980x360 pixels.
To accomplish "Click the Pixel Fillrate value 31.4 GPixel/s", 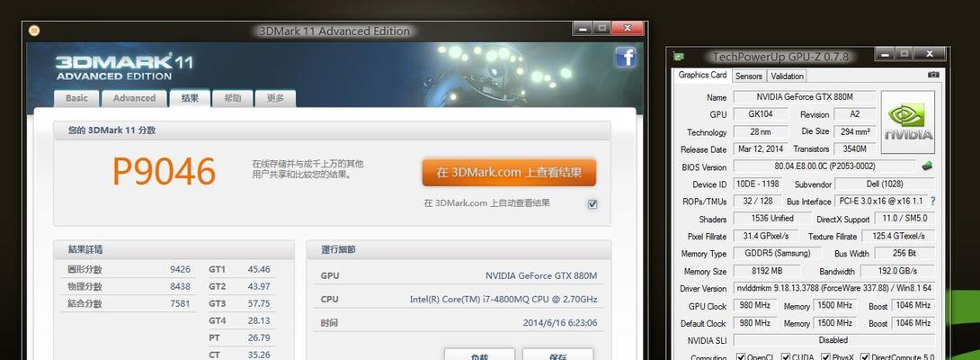I will click(x=766, y=236).
